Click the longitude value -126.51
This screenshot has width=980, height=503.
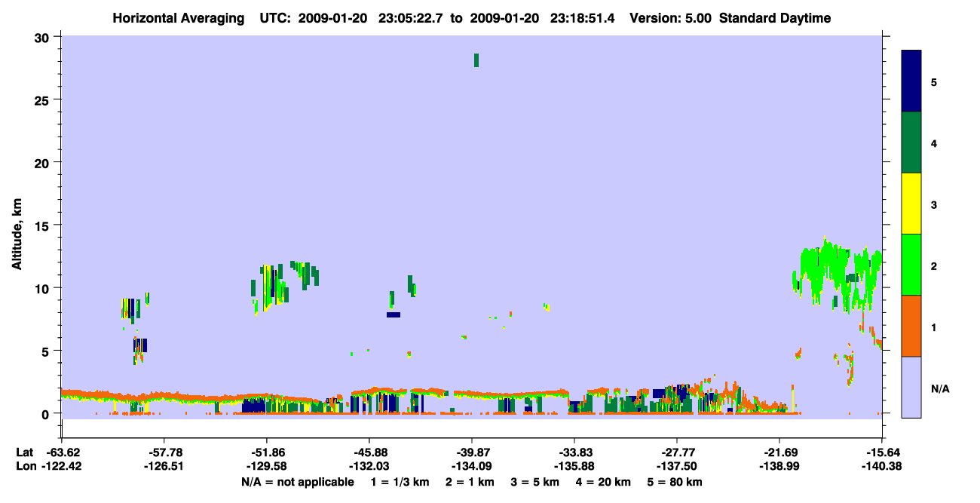coord(164,467)
